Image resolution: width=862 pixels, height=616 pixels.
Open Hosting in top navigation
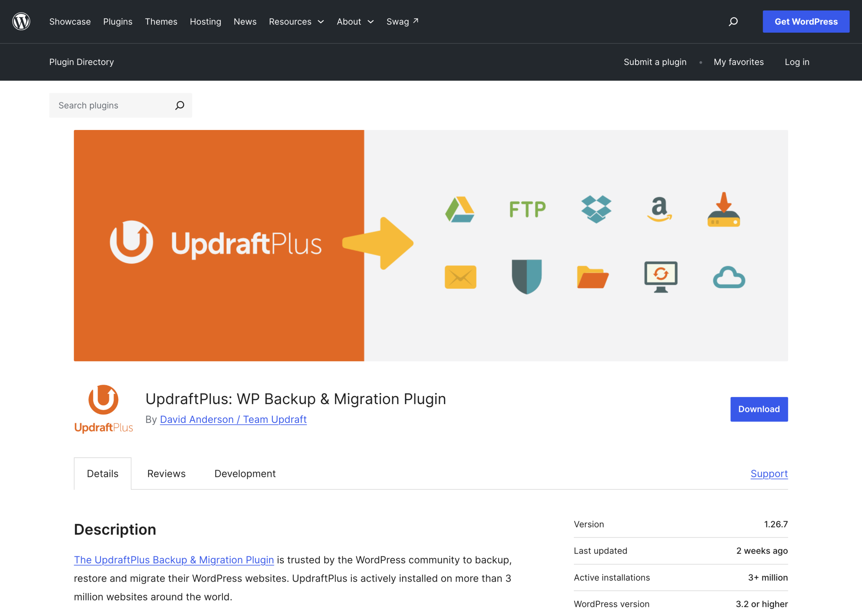click(205, 22)
